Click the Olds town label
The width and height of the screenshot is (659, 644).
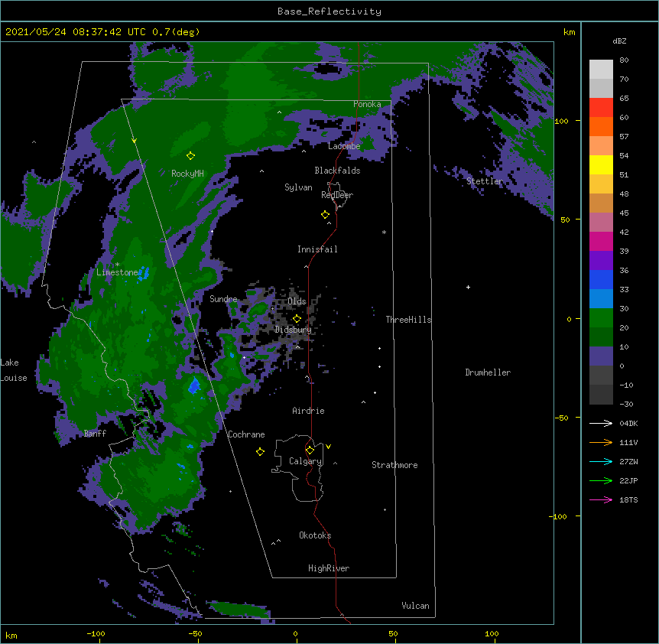coord(297,301)
